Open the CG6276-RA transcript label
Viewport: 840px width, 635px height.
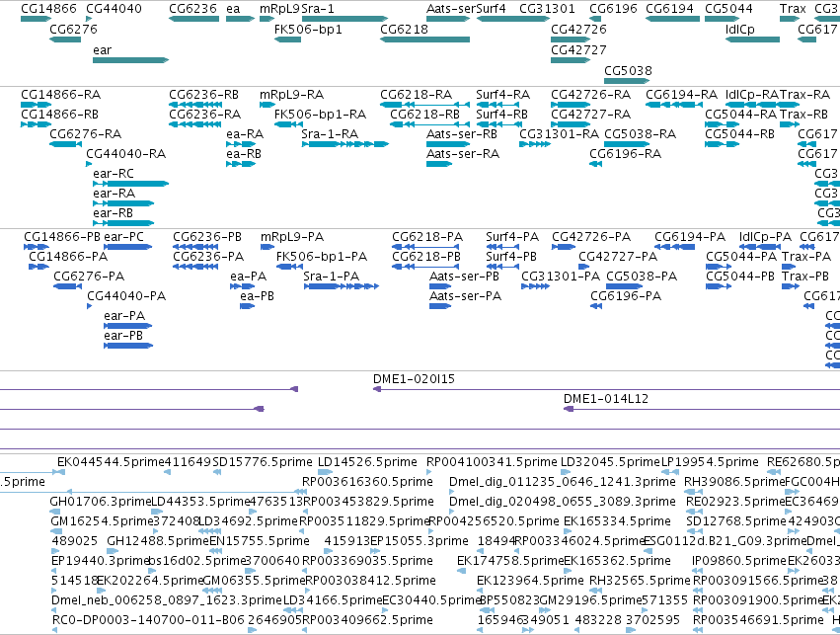(x=85, y=134)
